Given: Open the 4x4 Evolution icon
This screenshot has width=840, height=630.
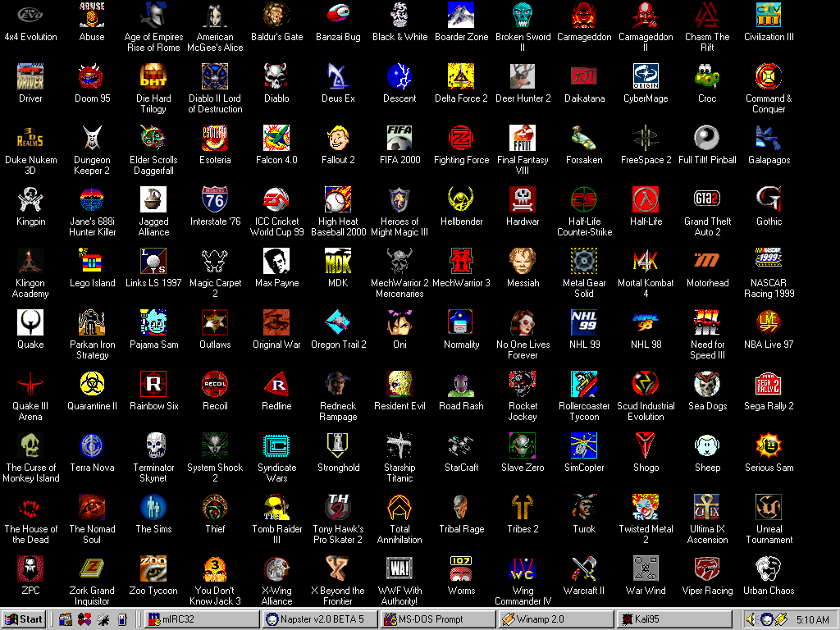Looking at the screenshot, I should pos(30,15).
